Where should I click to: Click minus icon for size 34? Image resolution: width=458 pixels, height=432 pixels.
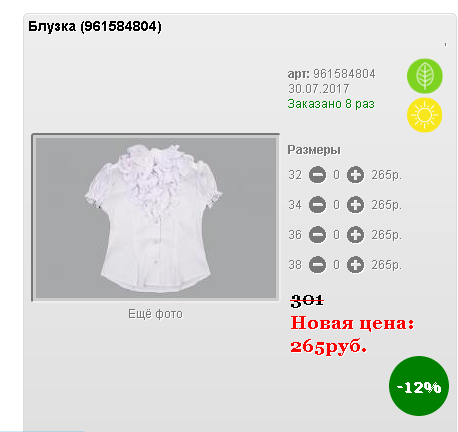tap(317, 205)
